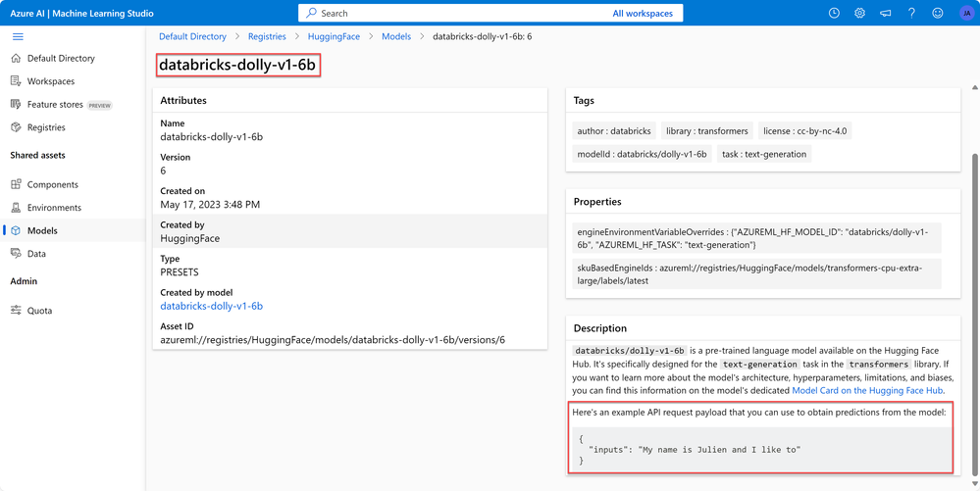
Task: Collapse the hamburger navigation menu
Action: click(x=18, y=37)
